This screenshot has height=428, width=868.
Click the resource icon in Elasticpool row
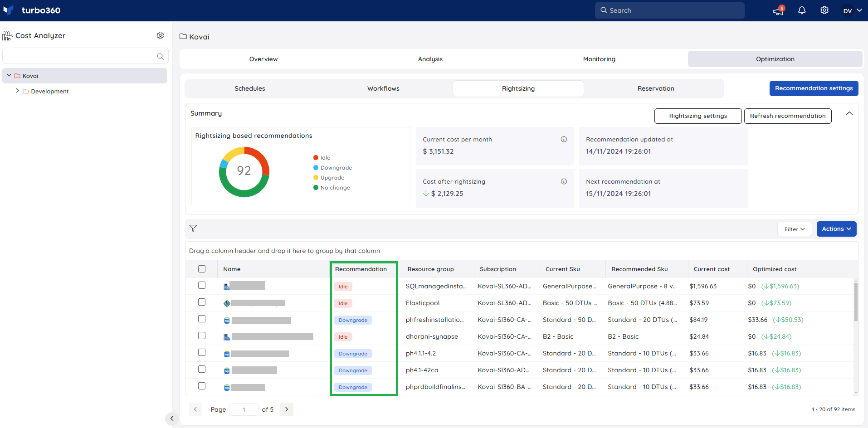[x=227, y=303]
